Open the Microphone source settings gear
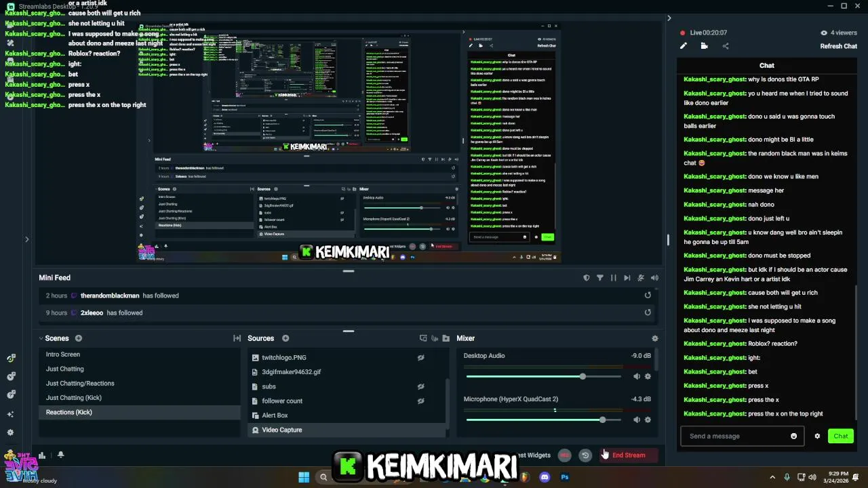The width and height of the screenshot is (868, 488). click(x=648, y=420)
